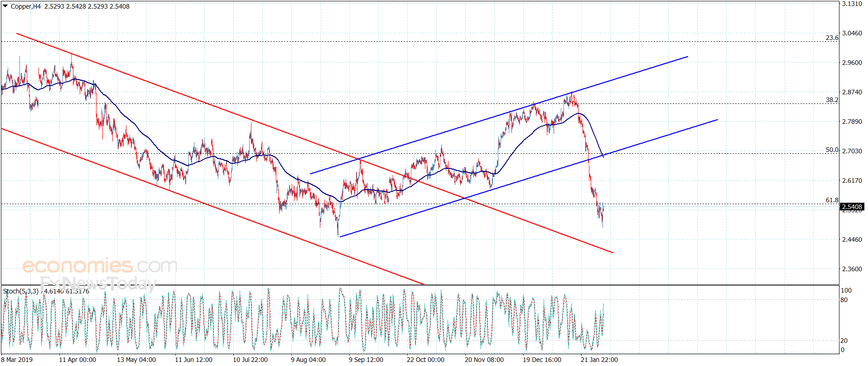Click the current price tag 2.5408
868x366 pixels.
(852, 207)
